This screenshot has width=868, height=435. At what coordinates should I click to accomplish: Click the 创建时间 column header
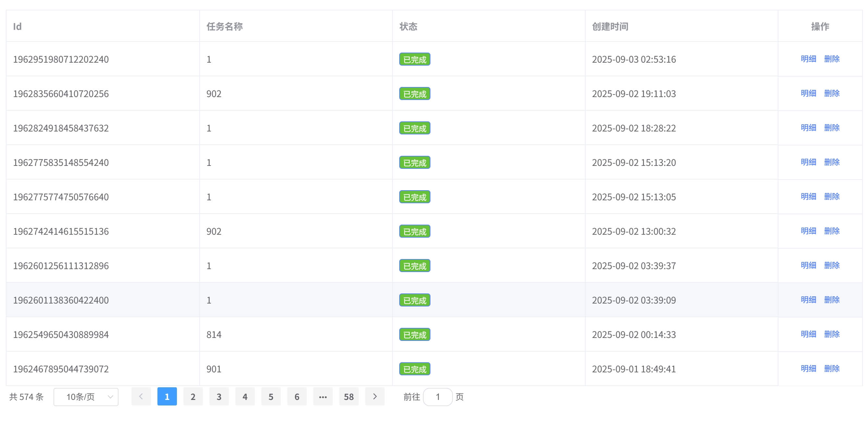click(x=610, y=26)
